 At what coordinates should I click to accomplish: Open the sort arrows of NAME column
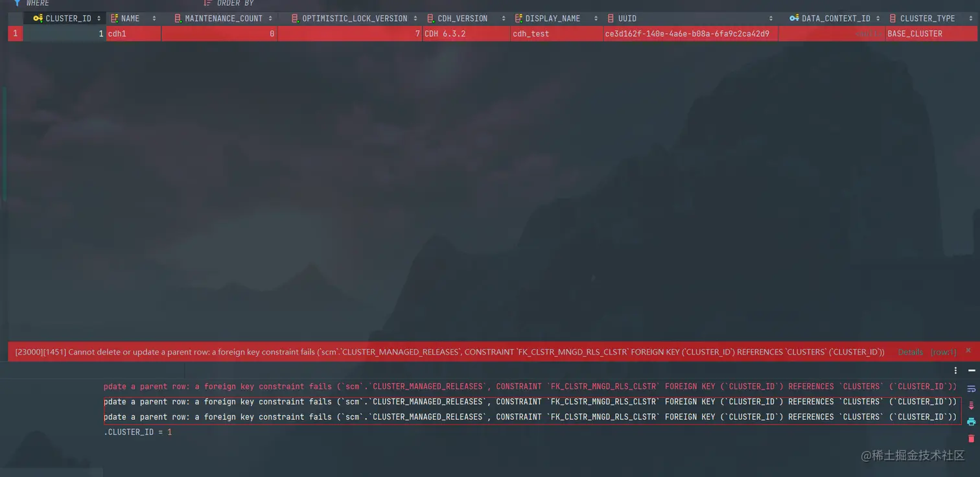pyautogui.click(x=154, y=18)
